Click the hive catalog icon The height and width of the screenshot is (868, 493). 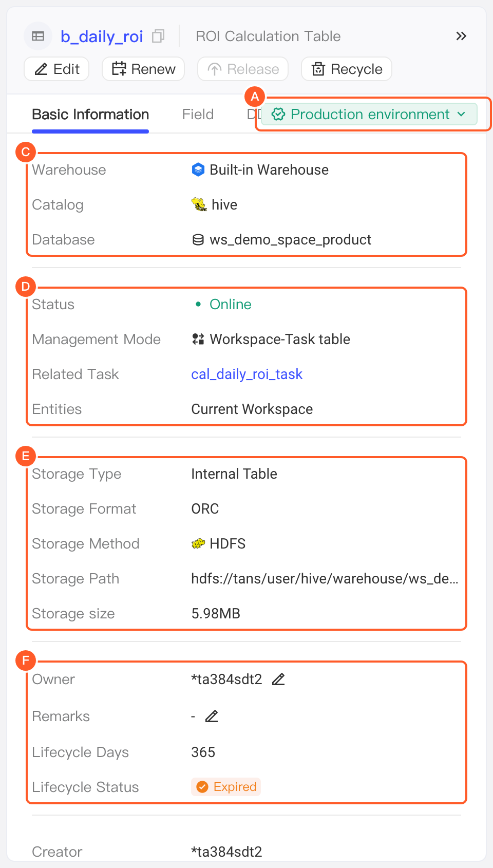click(199, 204)
